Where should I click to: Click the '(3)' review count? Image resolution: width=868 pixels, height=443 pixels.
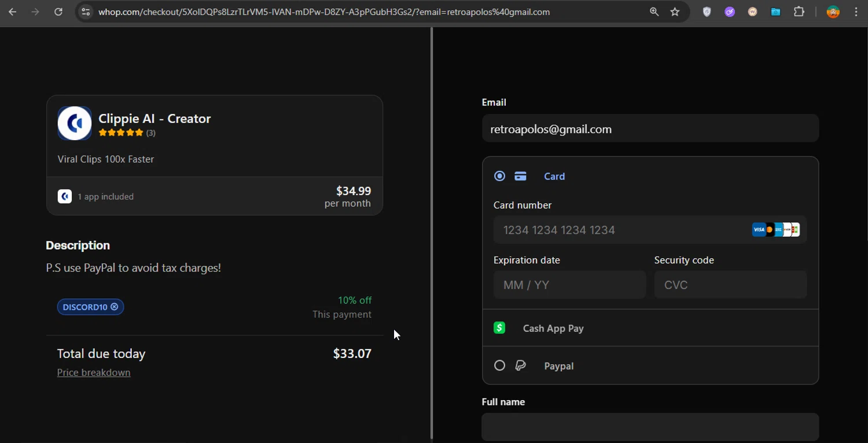[x=150, y=133]
